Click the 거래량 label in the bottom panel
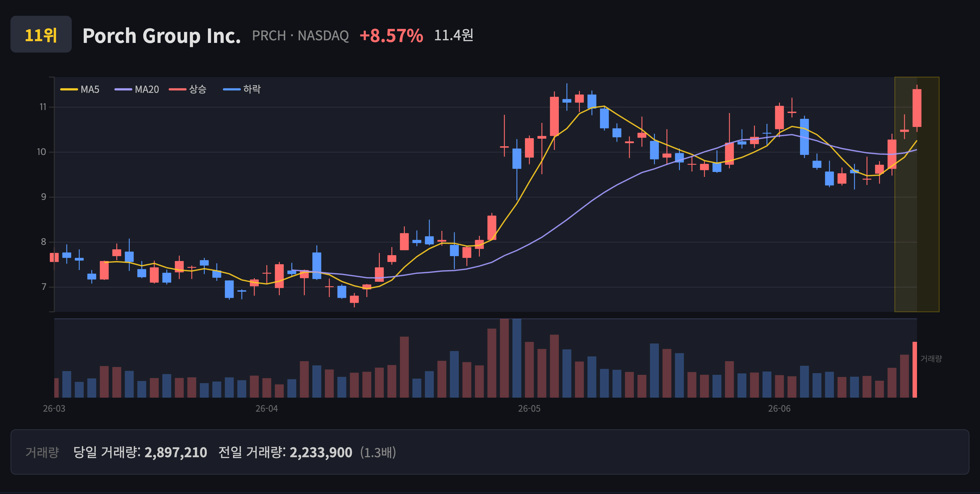This screenshot has height=494, width=980. (x=42, y=452)
